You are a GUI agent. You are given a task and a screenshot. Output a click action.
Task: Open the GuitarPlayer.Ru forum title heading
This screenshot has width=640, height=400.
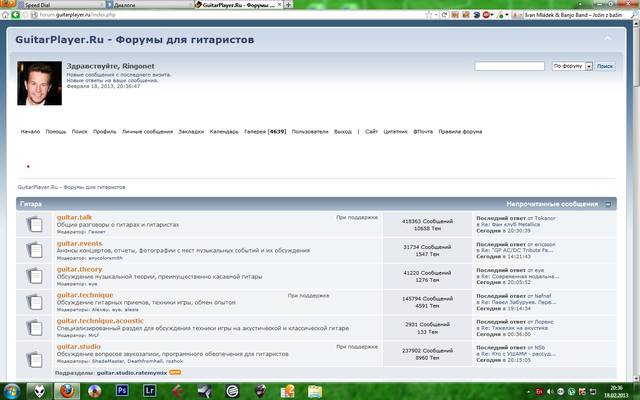135,40
